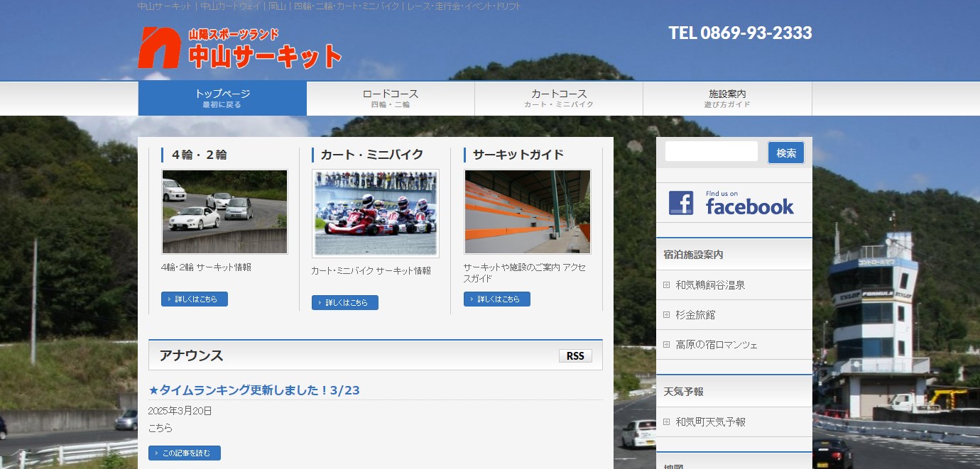The image size is (980, 469).
Task: Click the 4輪・2輪 cars thumbnail image
Action: point(224,211)
